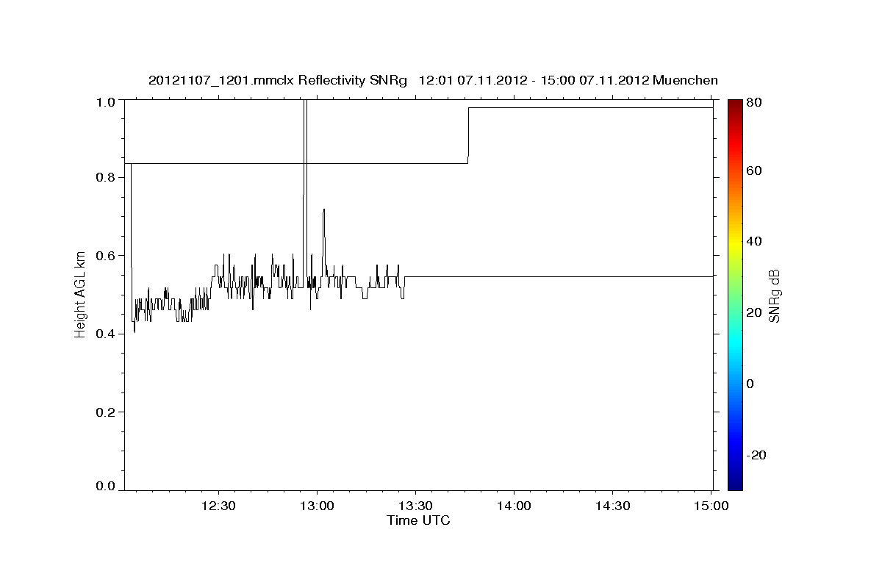
Task: Click the 0.6 height axis label
Action: point(107,256)
